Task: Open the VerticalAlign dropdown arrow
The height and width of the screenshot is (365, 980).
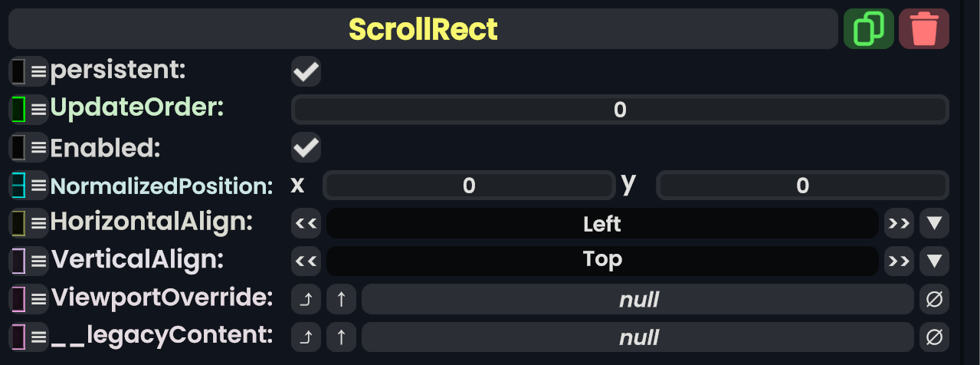Action: 934,261
